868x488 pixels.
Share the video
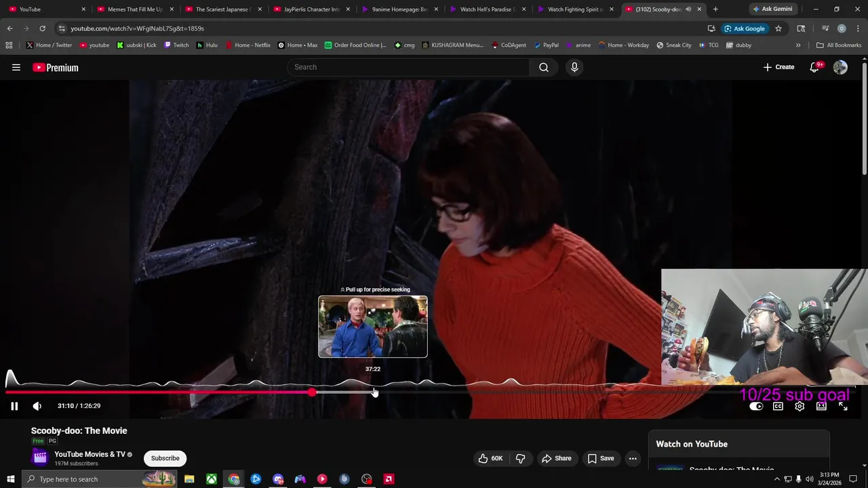tap(557, 458)
